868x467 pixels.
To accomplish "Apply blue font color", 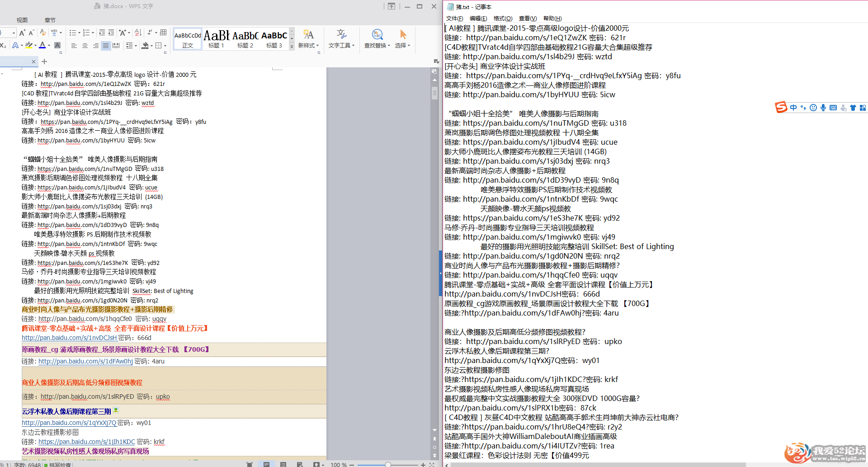I will pos(42,45).
